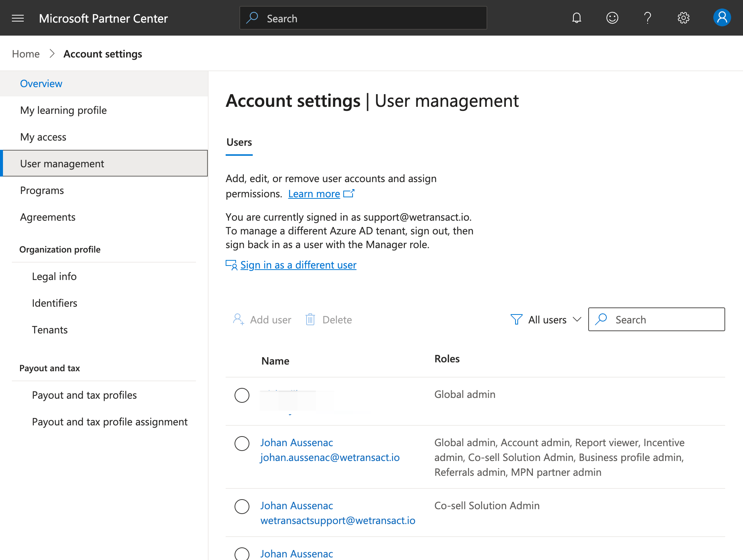Open Tenants under Organization profile

point(50,330)
